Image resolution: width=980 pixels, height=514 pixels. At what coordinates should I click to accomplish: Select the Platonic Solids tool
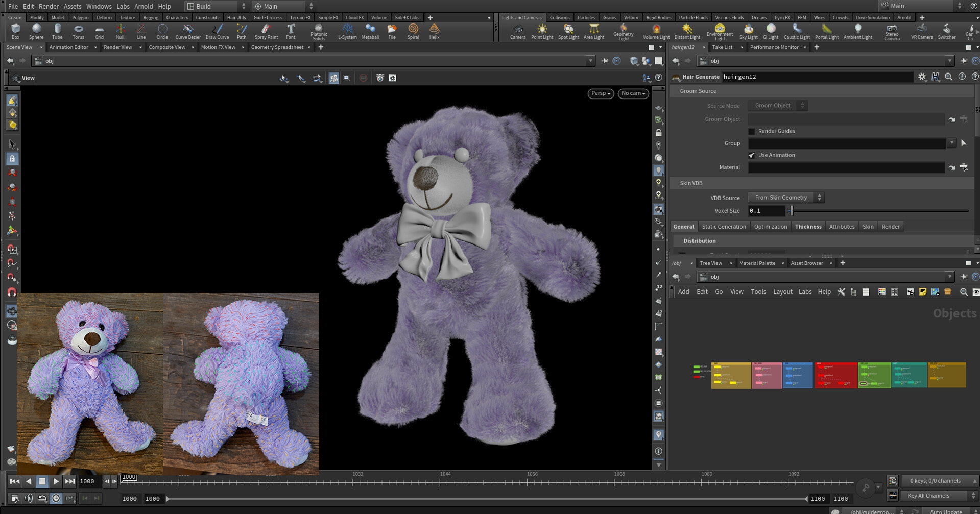(x=319, y=32)
